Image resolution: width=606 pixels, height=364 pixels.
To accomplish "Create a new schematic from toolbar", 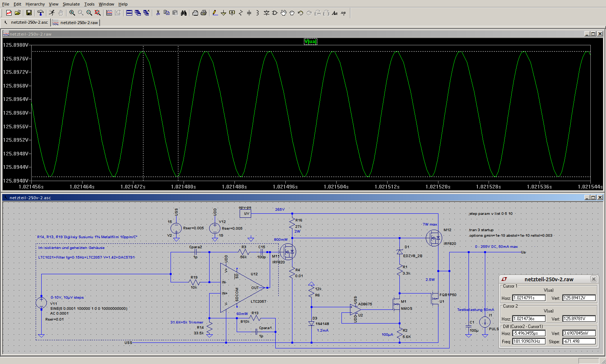I will coord(9,13).
